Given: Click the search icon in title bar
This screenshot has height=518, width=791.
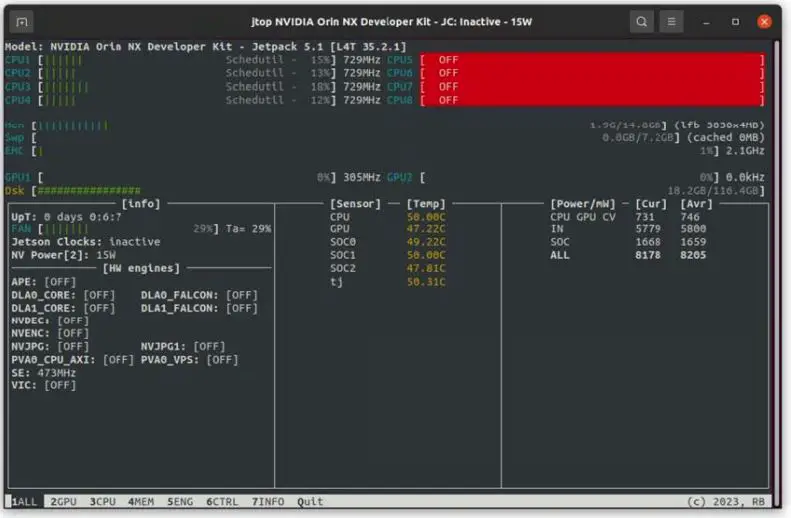Looking at the screenshot, I should click(641, 21).
